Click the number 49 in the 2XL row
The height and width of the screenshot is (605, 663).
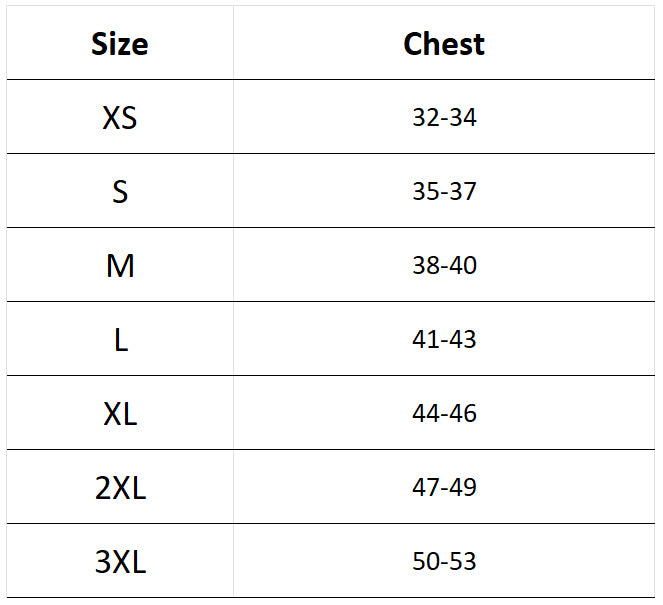coord(463,488)
